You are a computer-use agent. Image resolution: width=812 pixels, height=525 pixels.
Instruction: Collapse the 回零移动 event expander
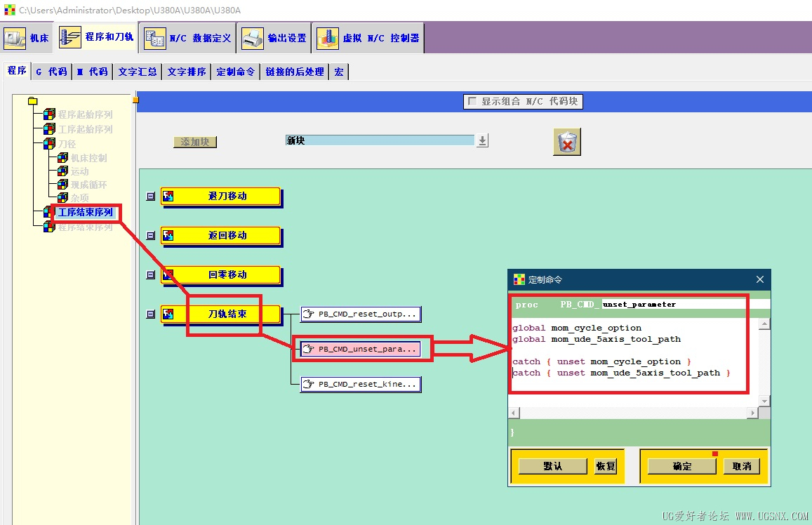[x=151, y=275]
